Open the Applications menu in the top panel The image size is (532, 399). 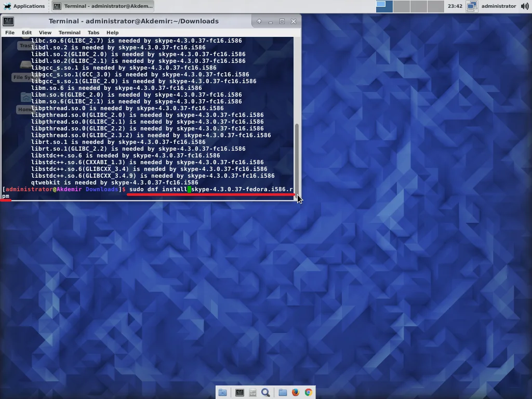click(x=24, y=6)
